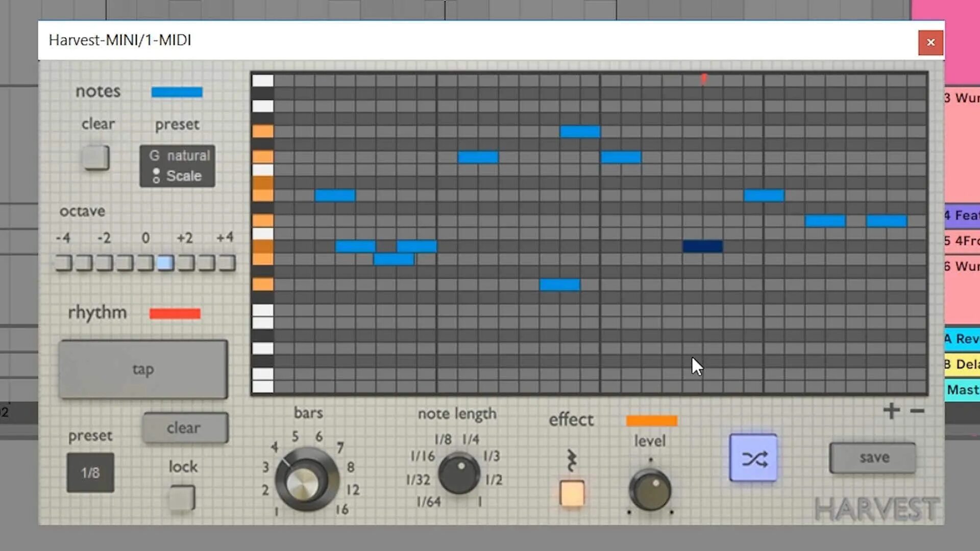Click the save button

click(x=873, y=458)
